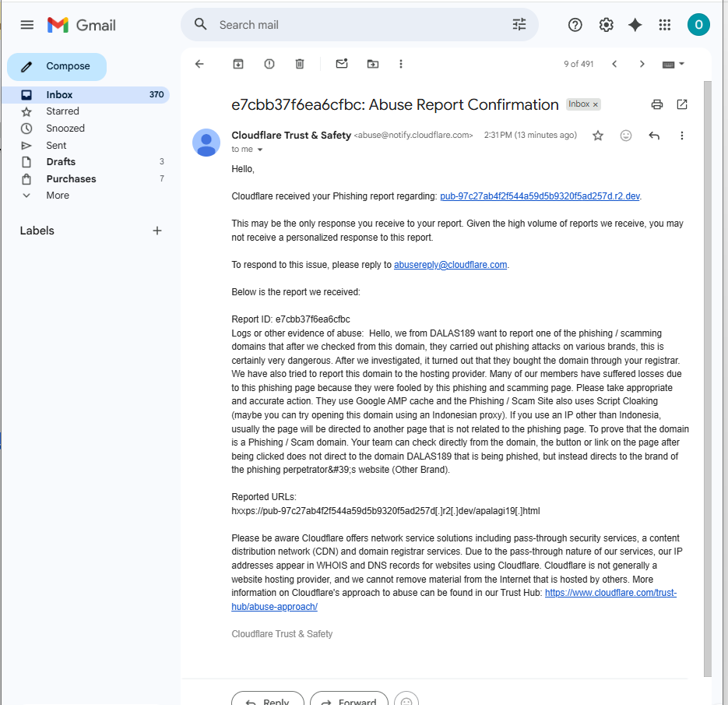Star this message

[x=598, y=136]
